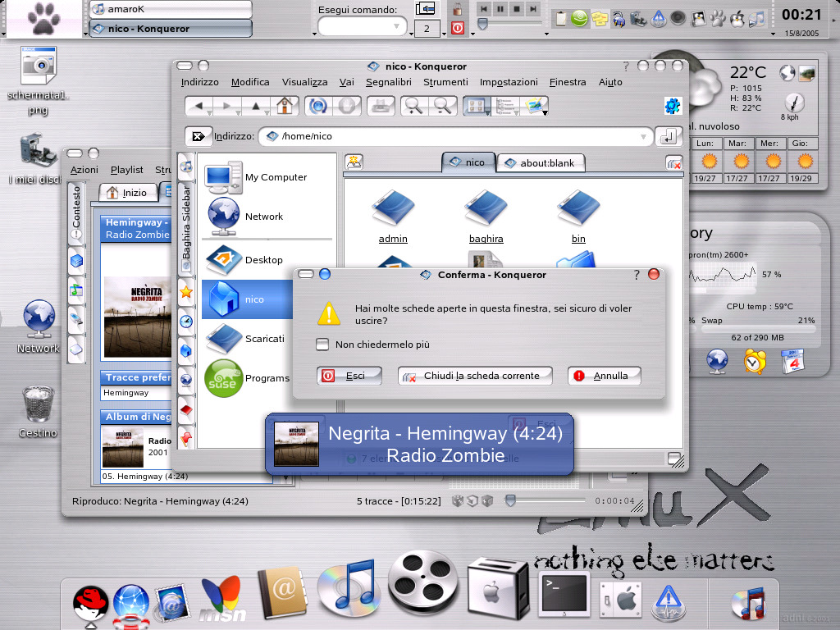Switch to the about:blank tab
The width and height of the screenshot is (840, 630).
(x=541, y=163)
